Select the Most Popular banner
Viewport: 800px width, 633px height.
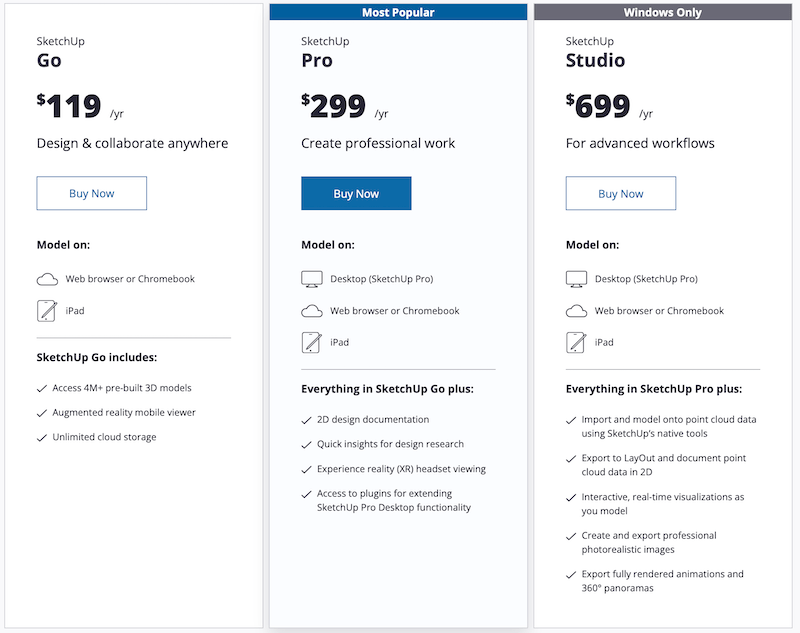click(x=397, y=13)
